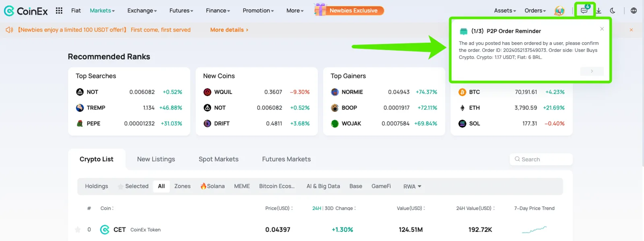
Task: Click the BTC coin icon
Action: [462, 92]
